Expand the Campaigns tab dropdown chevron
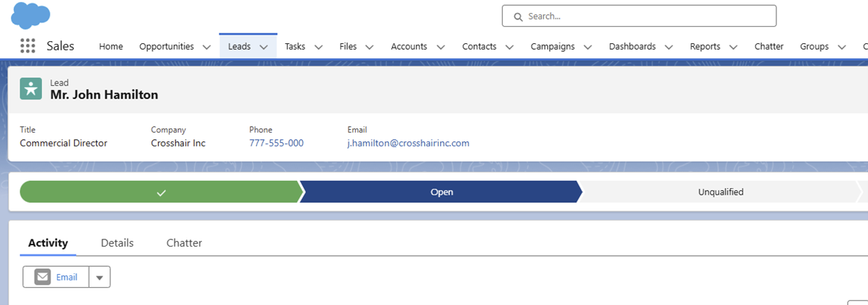This screenshot has width=868, height=305. [587, 47]
